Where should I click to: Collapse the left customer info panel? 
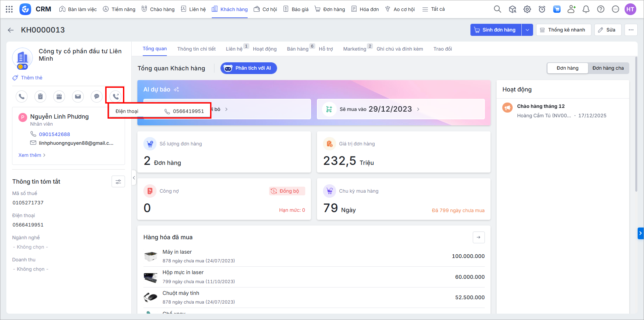[134, 178]
